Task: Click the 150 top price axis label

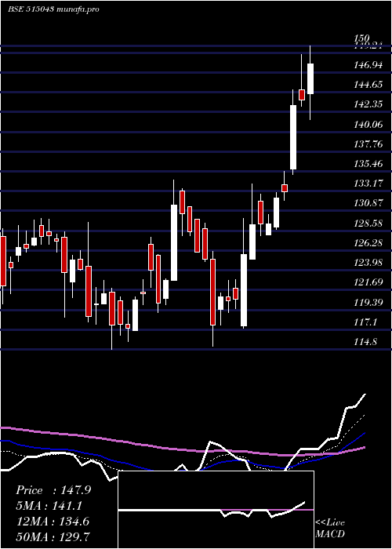Action: 361,38
